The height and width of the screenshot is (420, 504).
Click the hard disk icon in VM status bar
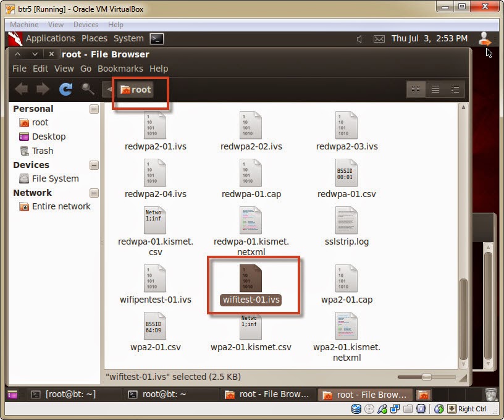tap(356, 408)
